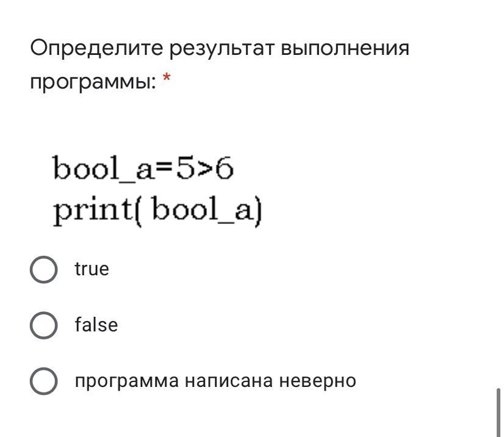Click the word 'неверно' in the third option
The image size is (504, 437).
pyautogui.click(x=317, y=381)
